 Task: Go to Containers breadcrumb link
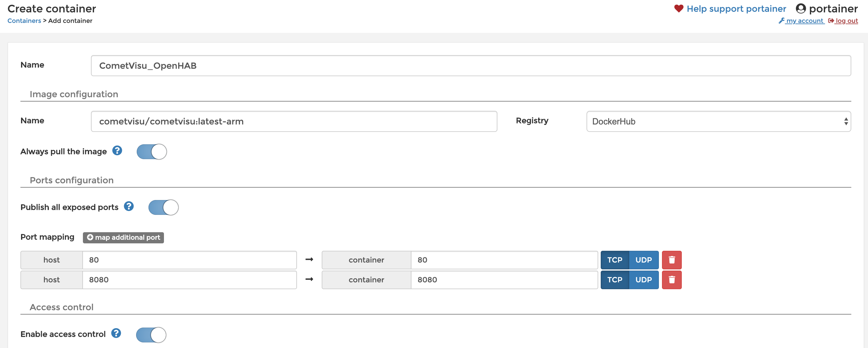pyautogui.click(x=24, y=20)
